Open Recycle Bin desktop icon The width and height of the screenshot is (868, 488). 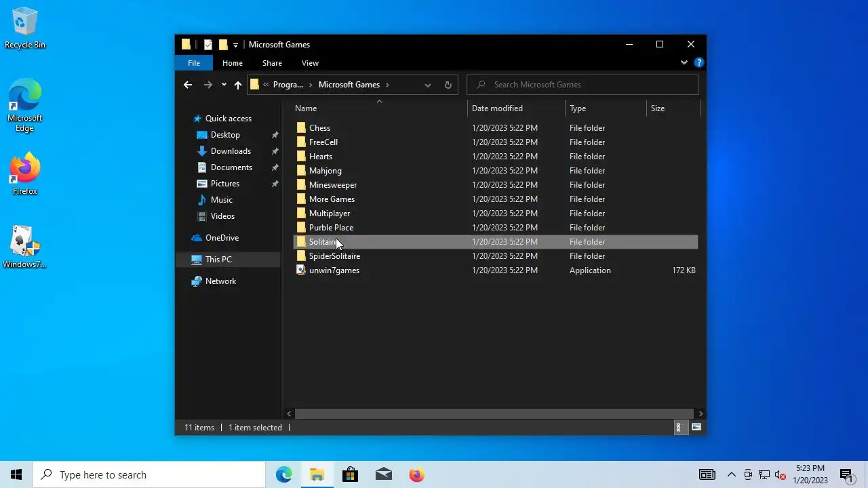pos(25,28)
